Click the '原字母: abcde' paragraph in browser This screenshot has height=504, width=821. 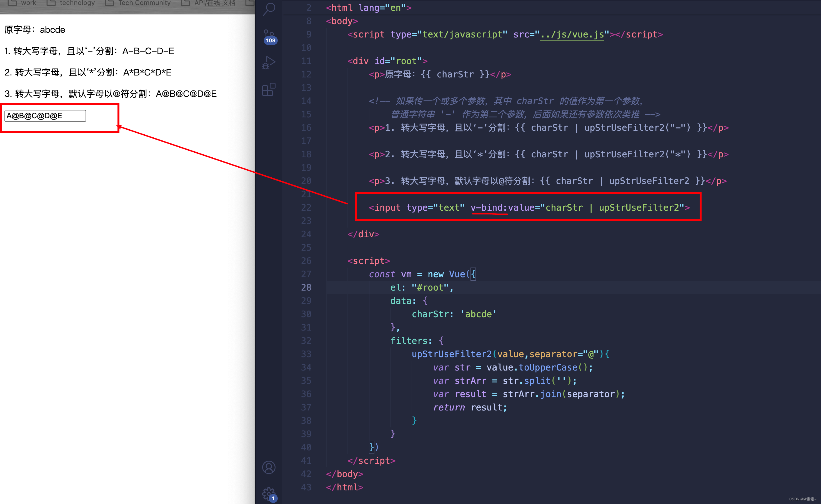pyautogui.click(x=35, y=30)
